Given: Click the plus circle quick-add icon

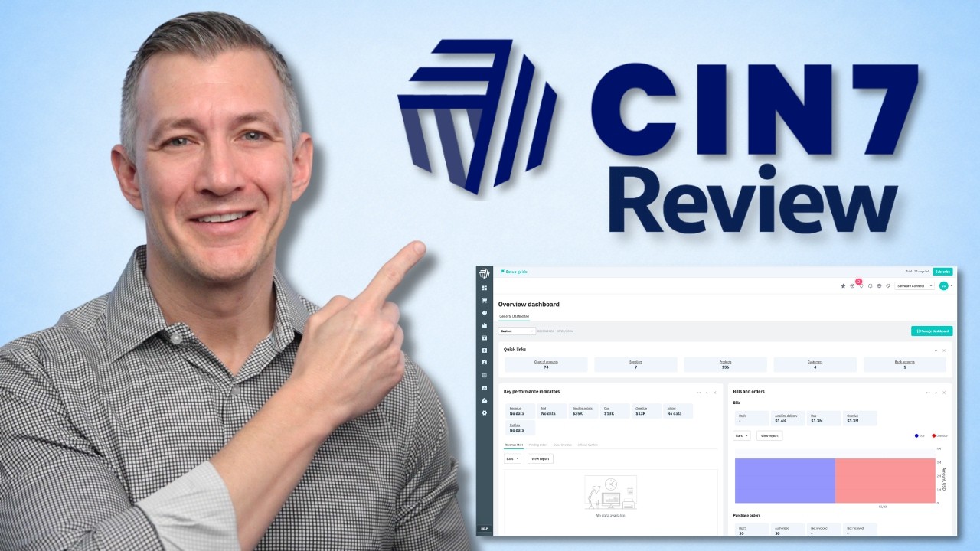Looking at the screenshot, I should pyautogui.click(x=852, y=285).
